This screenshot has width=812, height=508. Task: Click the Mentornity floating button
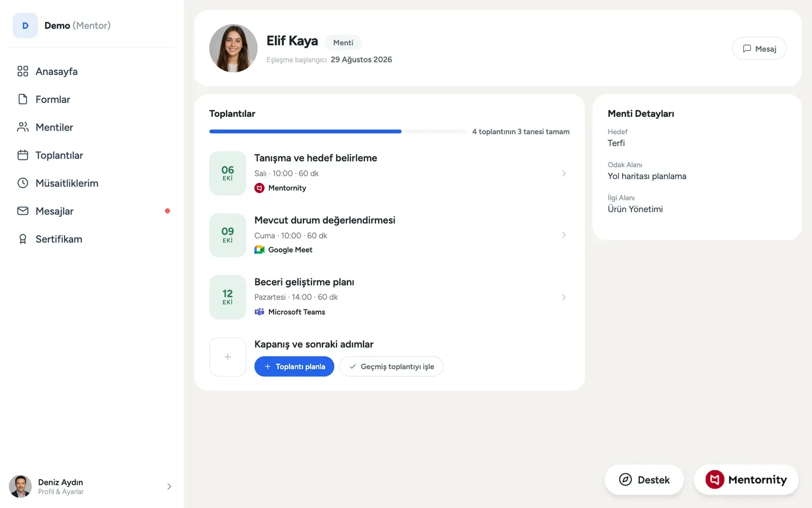(x=746, y=480)
